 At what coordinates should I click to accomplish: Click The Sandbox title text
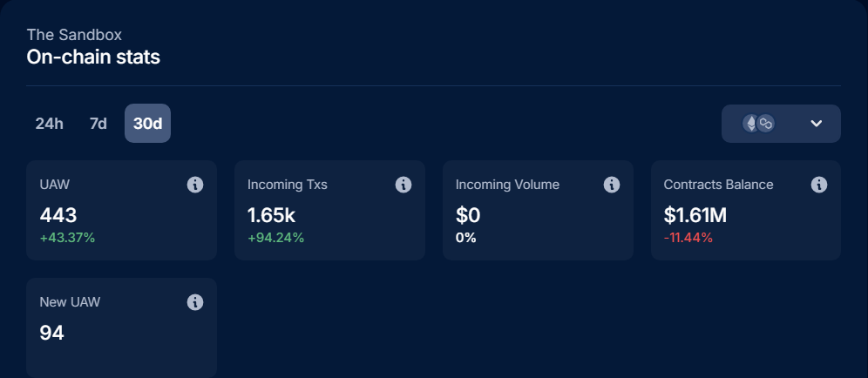(74, 35)
